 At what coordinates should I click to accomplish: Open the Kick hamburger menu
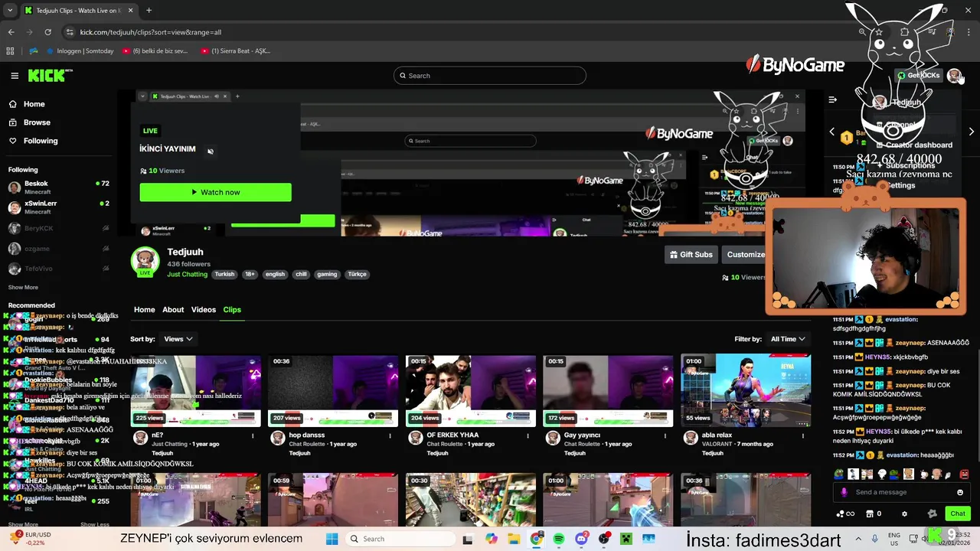pyautogui.click(x=15, y=76)
